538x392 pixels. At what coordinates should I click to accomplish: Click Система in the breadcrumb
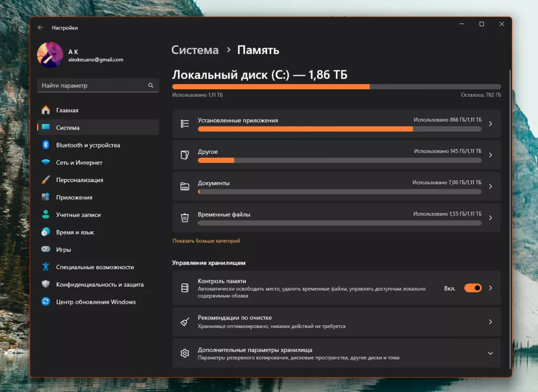click(195, 50)
